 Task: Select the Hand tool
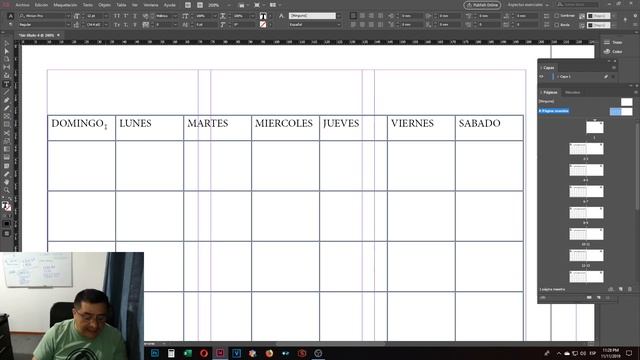click(x=7, y=182)
